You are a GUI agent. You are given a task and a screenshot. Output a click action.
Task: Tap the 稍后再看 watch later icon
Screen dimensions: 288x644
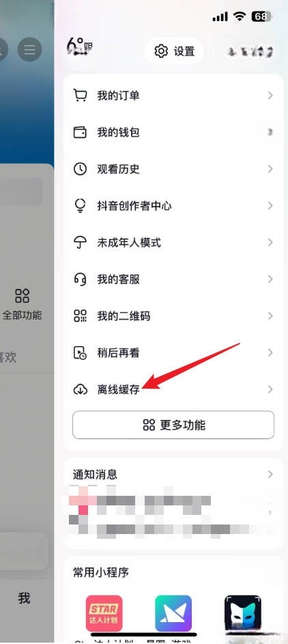tap(80, 352)
